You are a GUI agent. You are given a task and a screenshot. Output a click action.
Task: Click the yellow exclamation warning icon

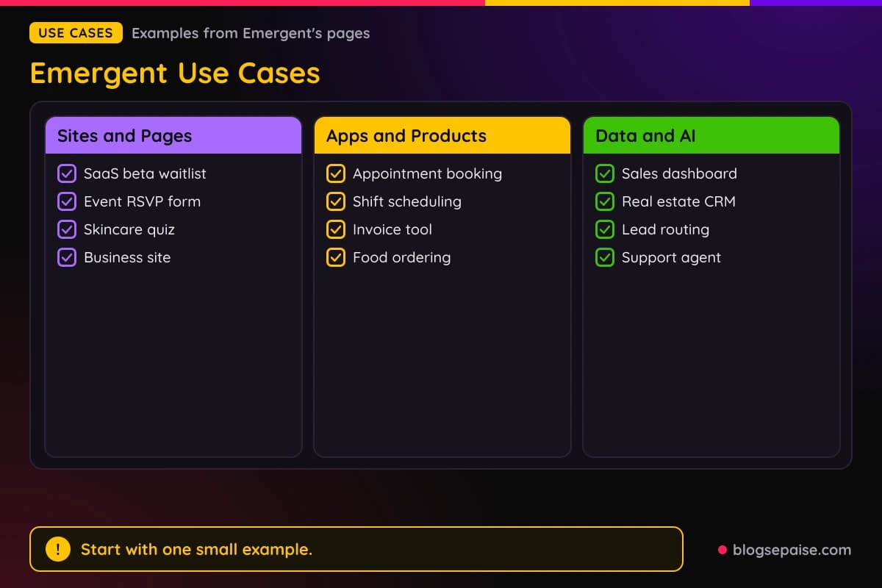coord(58,549)
